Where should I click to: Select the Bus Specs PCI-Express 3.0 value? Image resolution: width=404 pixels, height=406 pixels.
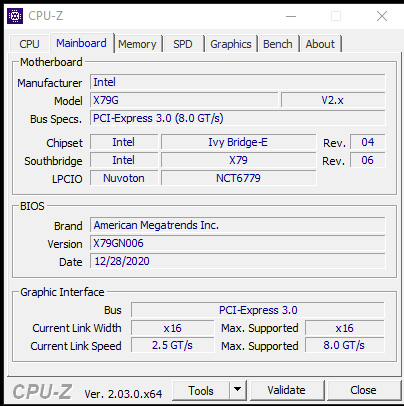click(x=238, y=118)
